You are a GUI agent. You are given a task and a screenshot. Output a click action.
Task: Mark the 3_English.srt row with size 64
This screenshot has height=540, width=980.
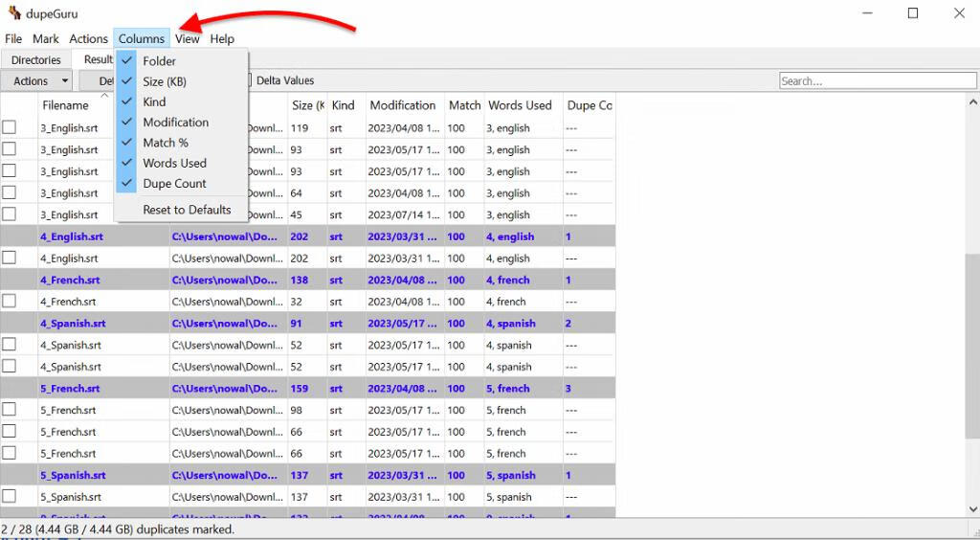click(x=9, y=192)
